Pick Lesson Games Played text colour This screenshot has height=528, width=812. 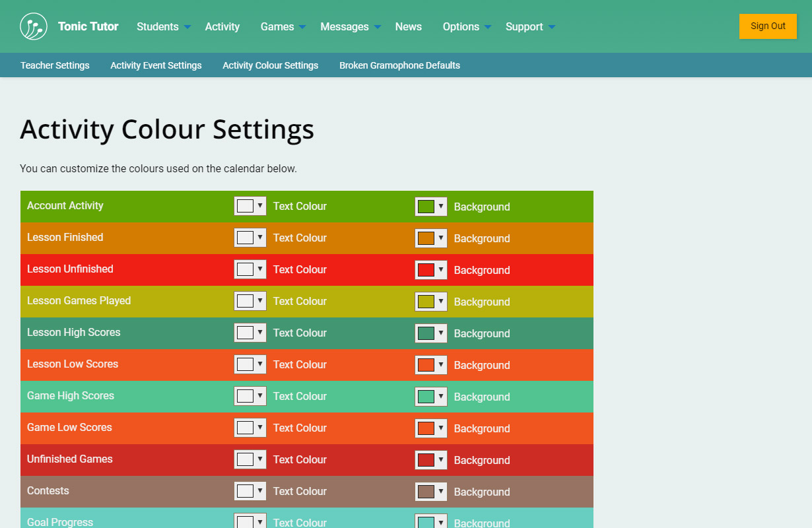click(250, 301)
